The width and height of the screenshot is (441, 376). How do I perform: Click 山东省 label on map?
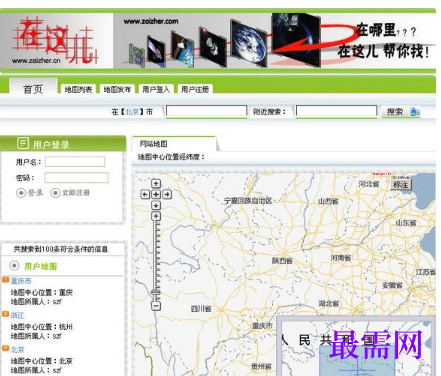(x=406, y=223)
